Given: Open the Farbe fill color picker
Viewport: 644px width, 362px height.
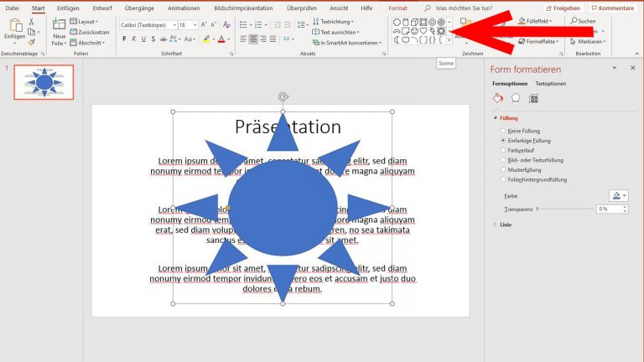Looking at the screenshot, I should pos(619,196).
